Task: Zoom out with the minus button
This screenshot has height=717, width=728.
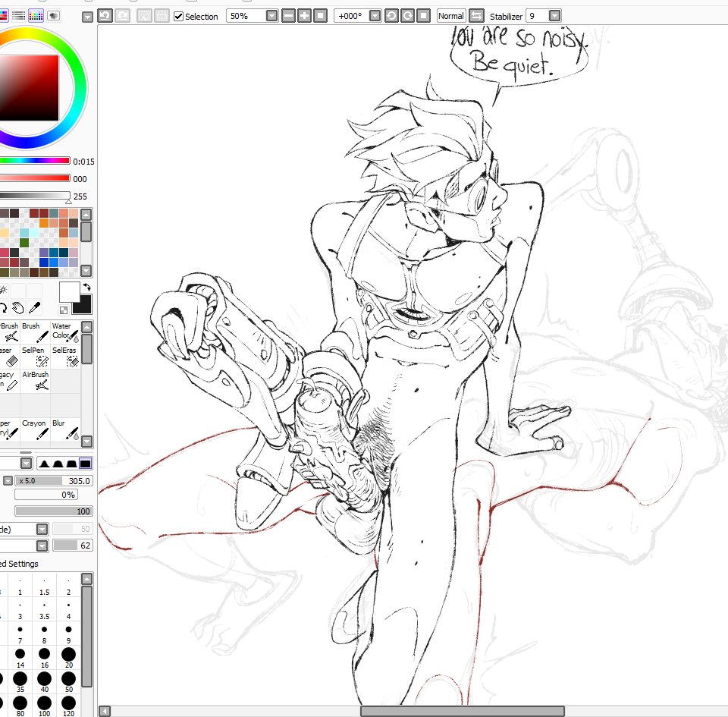Action: pos(288,16)
